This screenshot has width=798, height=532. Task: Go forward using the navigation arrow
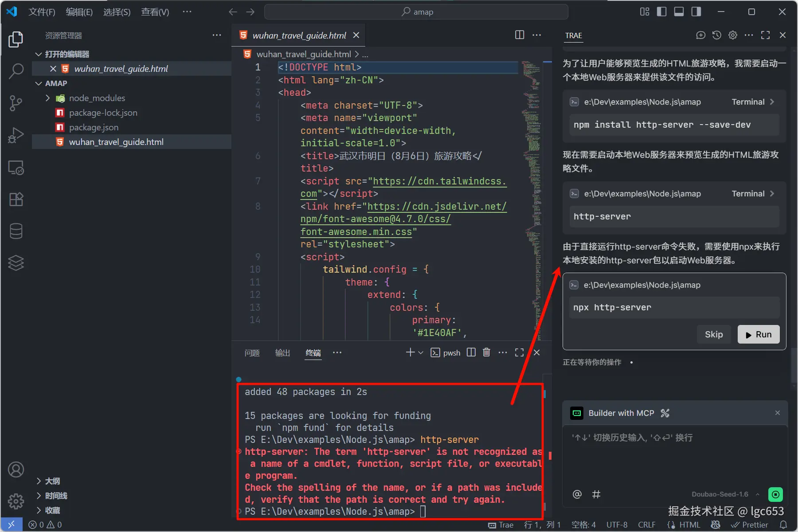coord(250,12)
